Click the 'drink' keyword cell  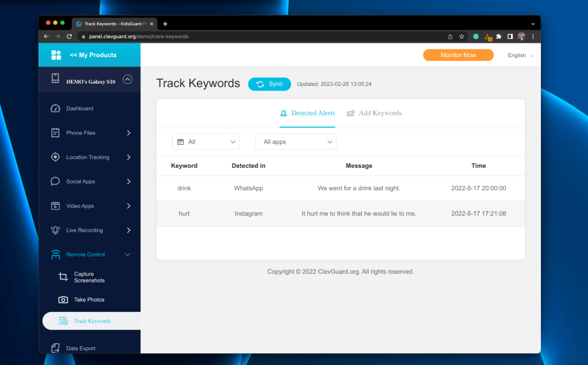tap(184, 188)
